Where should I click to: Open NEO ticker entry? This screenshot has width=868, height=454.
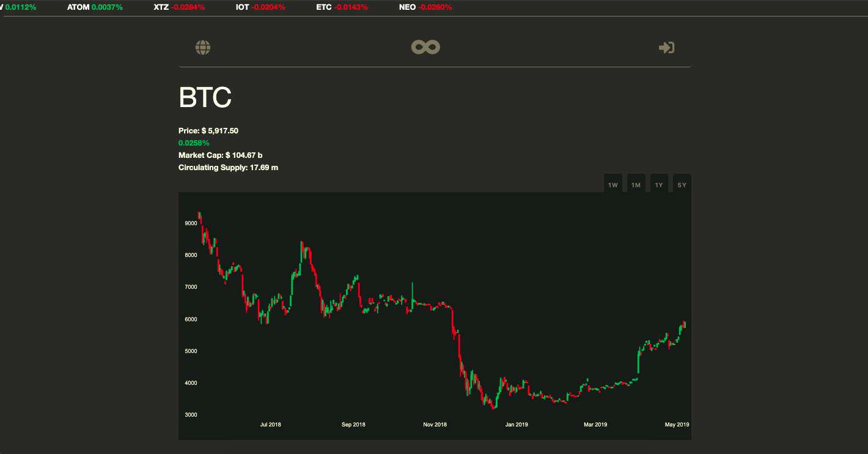[425, 7]
